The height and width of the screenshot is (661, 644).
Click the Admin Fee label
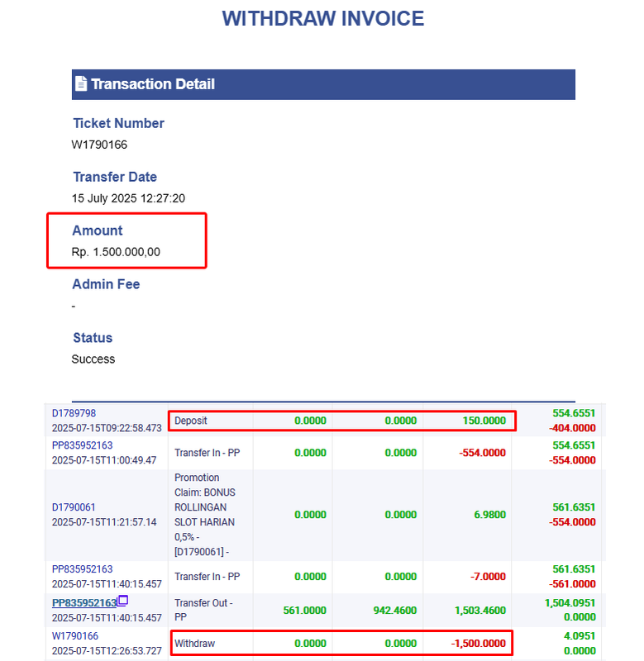click(x=106, y=284)
